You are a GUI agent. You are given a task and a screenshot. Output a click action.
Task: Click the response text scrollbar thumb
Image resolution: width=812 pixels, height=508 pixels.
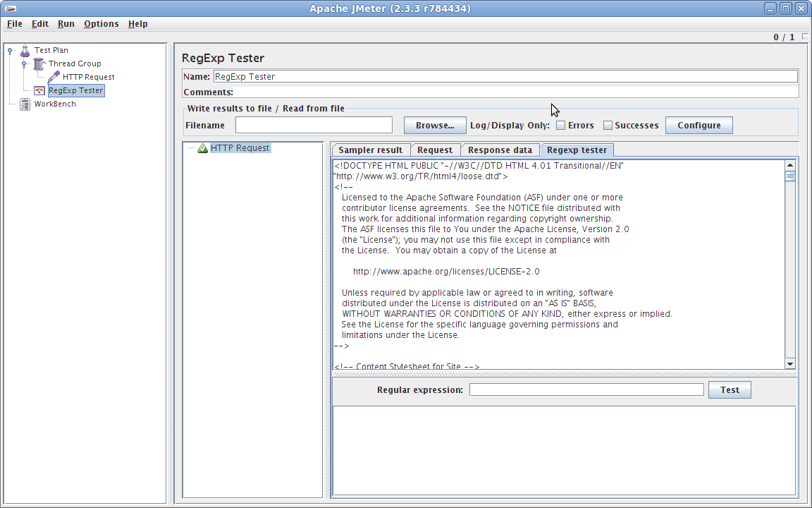click(x=790, y=176)
